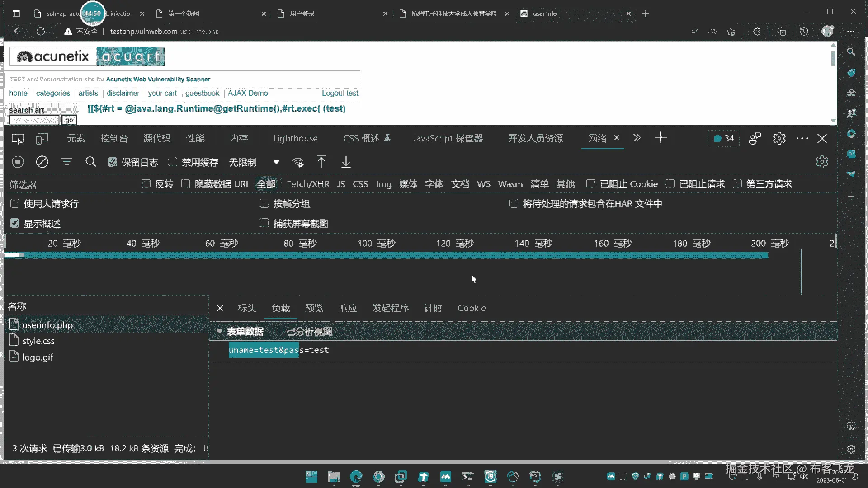868x488 pixels.
Task: Select the inspect element picker icon
Action: pyautogui.click(x=18, y=138)
